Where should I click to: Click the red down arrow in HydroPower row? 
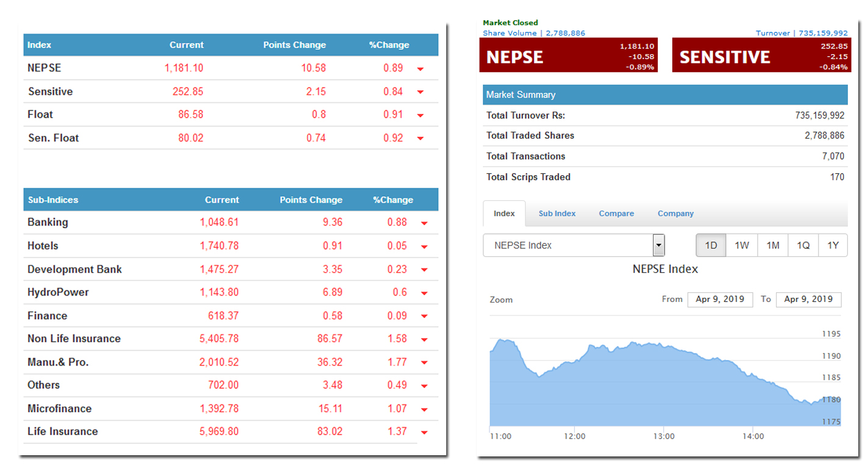(424, 293)
